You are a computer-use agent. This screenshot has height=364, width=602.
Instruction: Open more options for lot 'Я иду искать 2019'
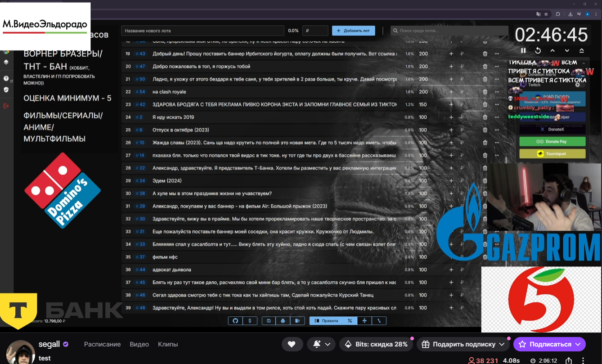[497, 117]
